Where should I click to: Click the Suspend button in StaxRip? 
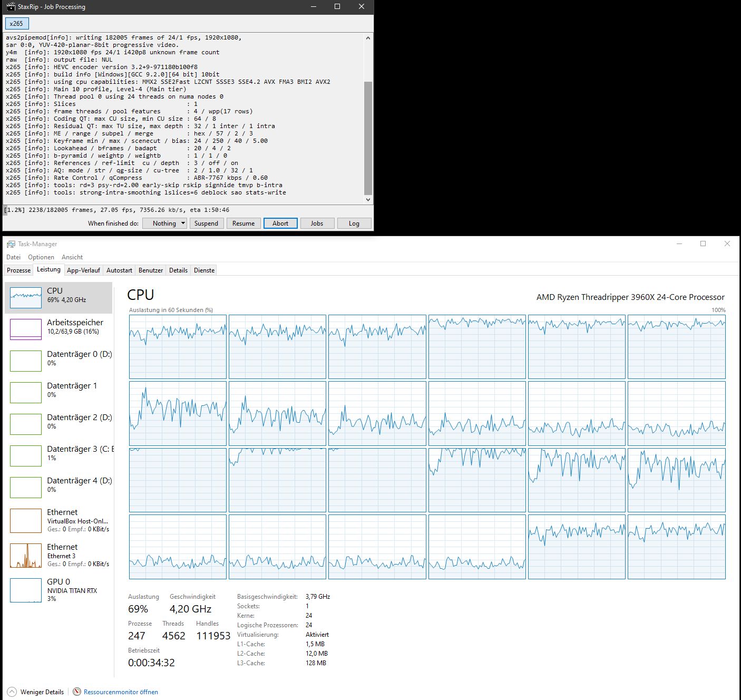coord(206,223)
